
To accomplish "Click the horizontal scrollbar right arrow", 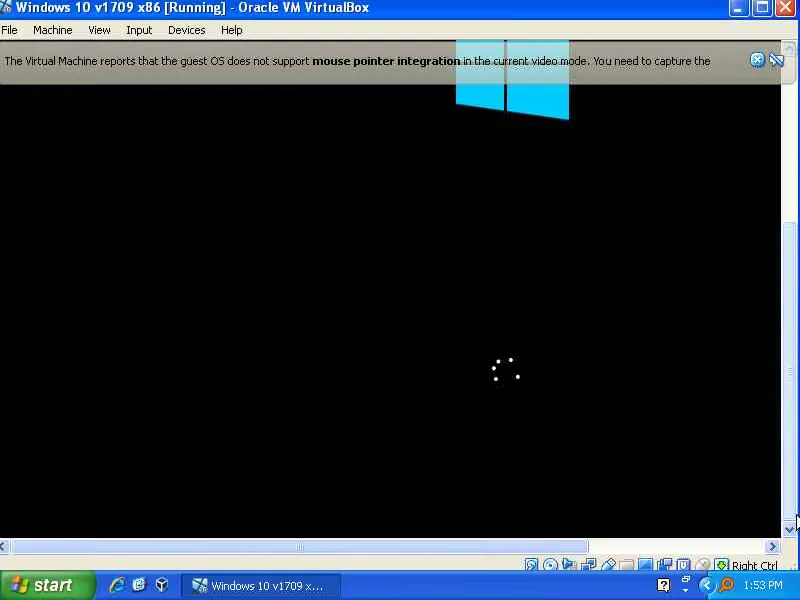I will point(772,547).
